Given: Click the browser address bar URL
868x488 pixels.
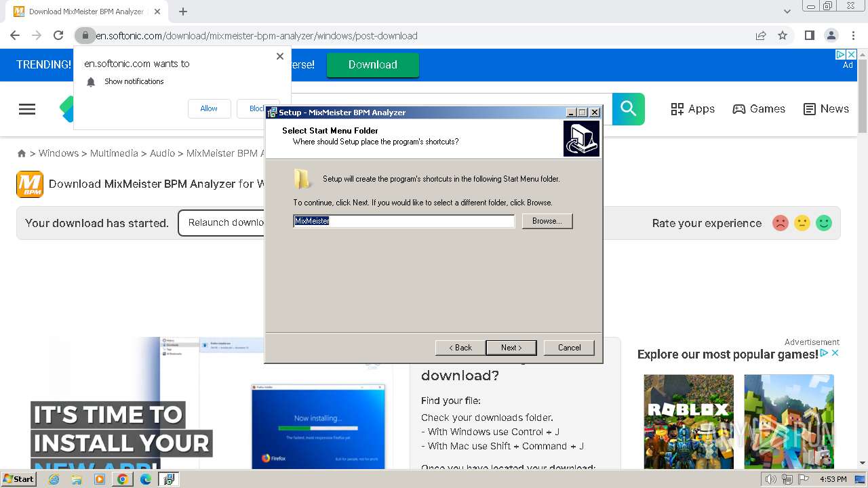Looking at the screenshot, I should [x=256, y=35].
